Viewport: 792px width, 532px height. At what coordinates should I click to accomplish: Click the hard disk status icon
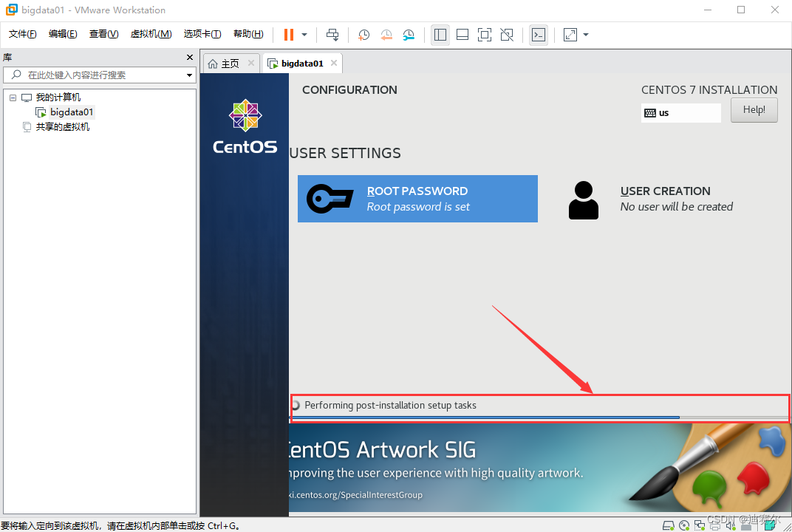point(668,525)
